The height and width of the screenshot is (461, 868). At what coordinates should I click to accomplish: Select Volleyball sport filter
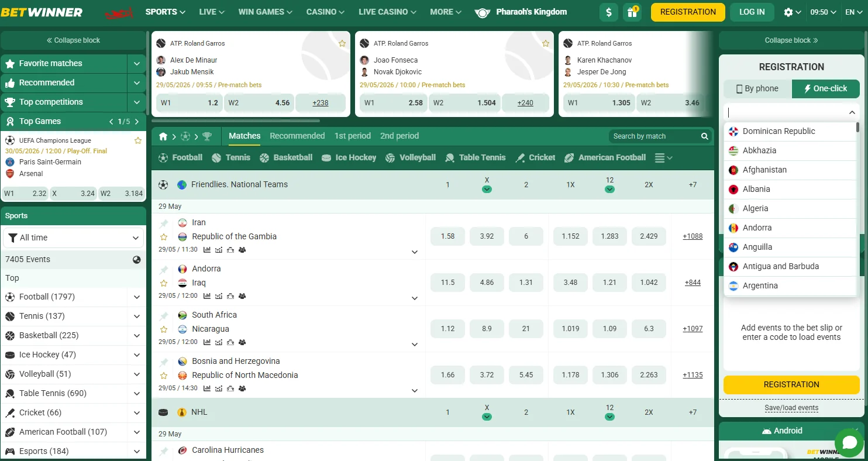click(410, 157)
